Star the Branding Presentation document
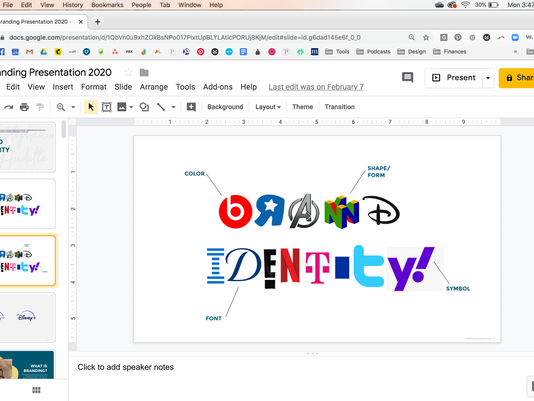 [128, 72]
